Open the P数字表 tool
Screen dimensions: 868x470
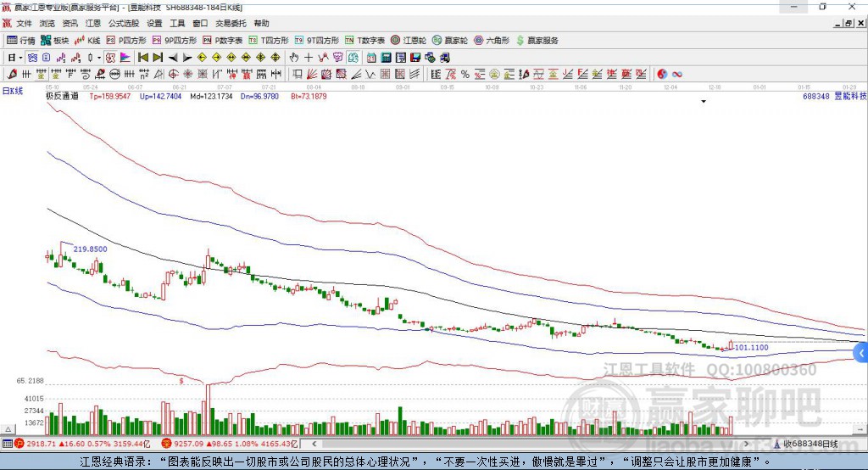coord(223,41)
